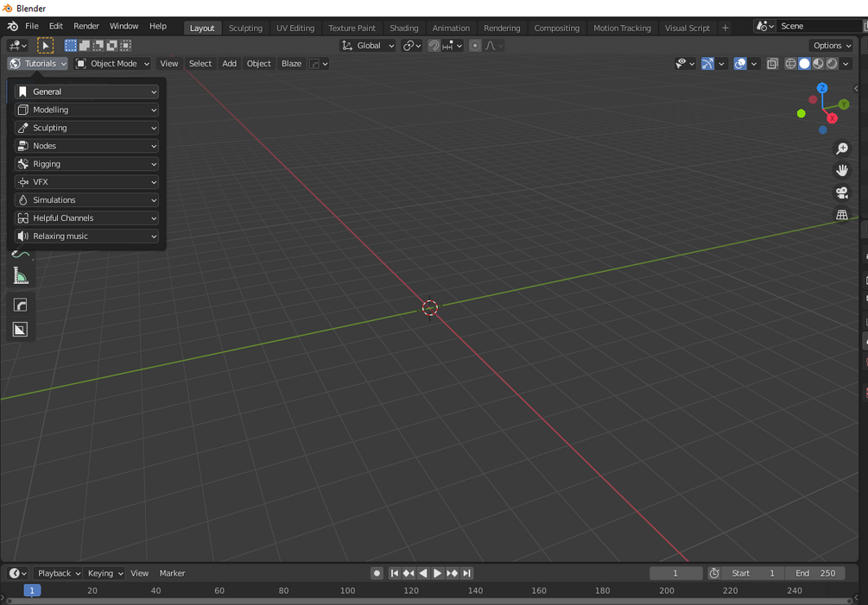The height and width of the screenshot is (605, 868).
Task: Toggle the camera view icon
Action: point(842,192)
